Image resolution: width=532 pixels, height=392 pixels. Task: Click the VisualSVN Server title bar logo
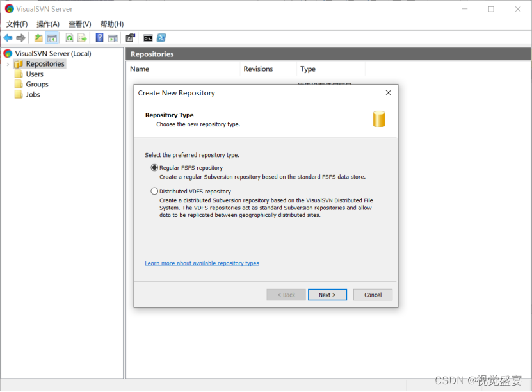[x=9, y=9]
